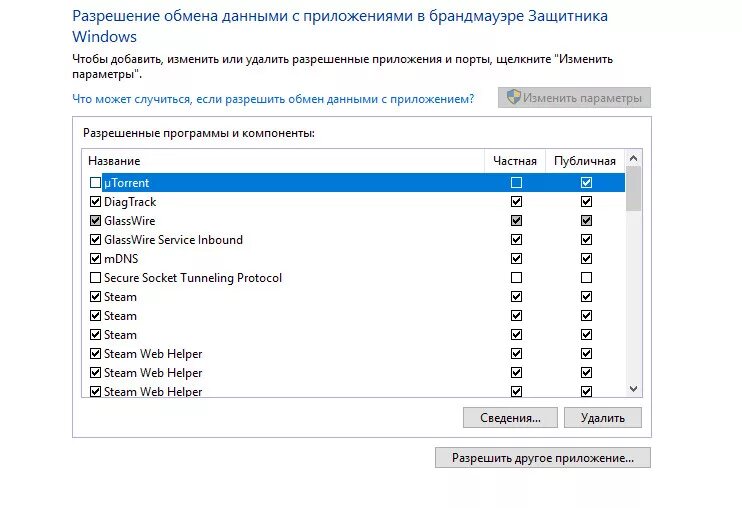This screenshot has width=742, height=508.
Task: Enable Secure Socket Tunneling Protocol checkbox
Action: [x=95, y=278]
